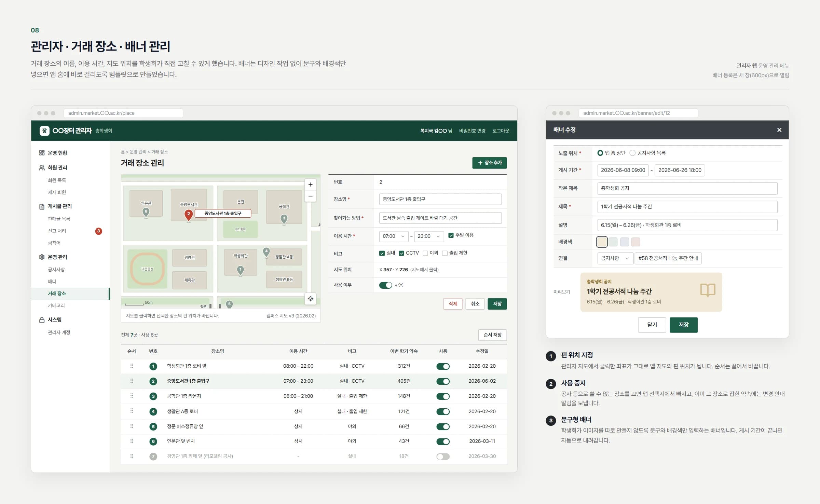Image resolution: width=820 pixels, height=504 pixels.
Task: Select the pink background color swatch
Action: (635, 242)
